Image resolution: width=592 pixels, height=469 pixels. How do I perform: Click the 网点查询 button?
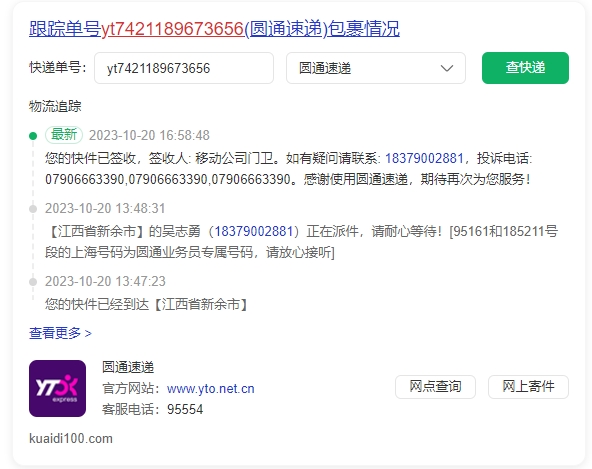435,387
